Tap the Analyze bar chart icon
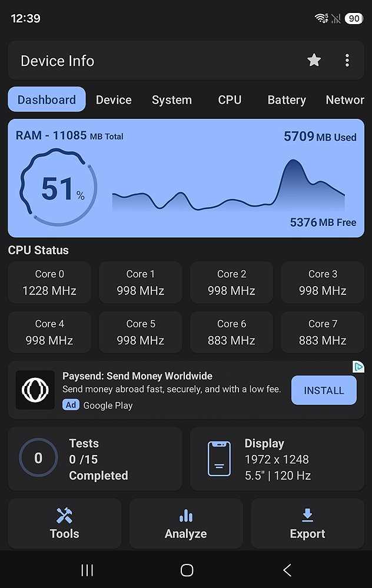 pos(186,516)
